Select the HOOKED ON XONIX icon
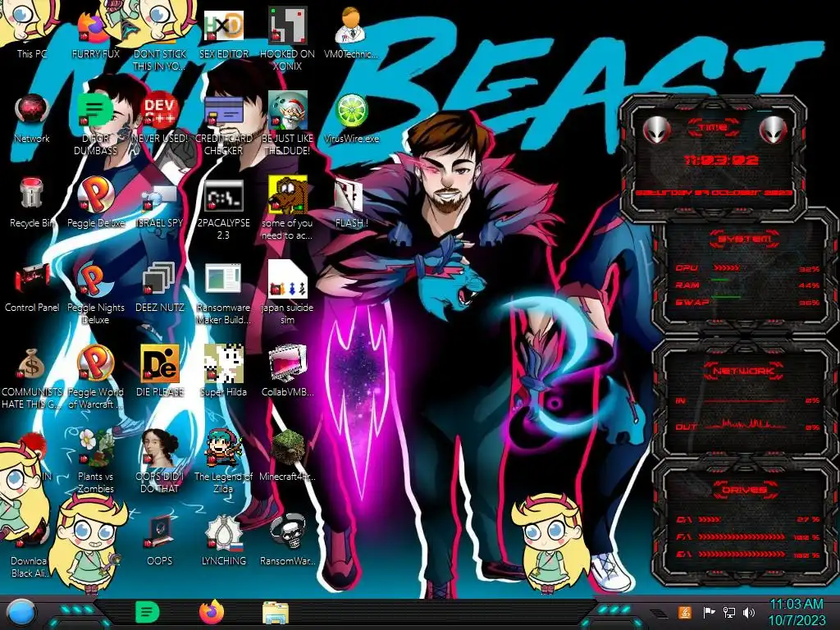This screenshot has width=840, height=630. [x=287, y=39]
